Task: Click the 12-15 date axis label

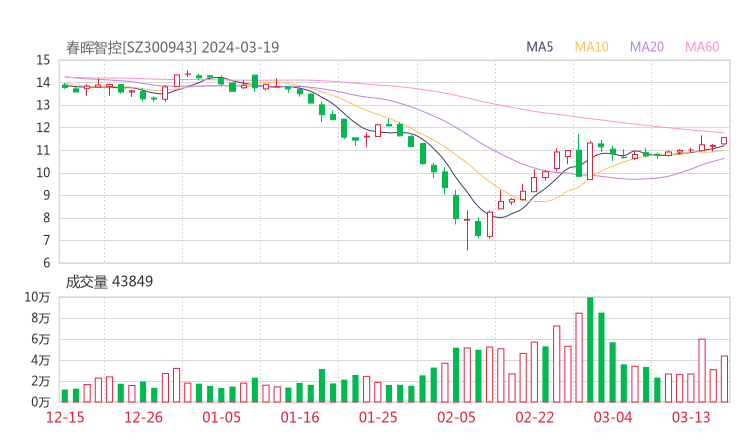Action: coord(65,417)
